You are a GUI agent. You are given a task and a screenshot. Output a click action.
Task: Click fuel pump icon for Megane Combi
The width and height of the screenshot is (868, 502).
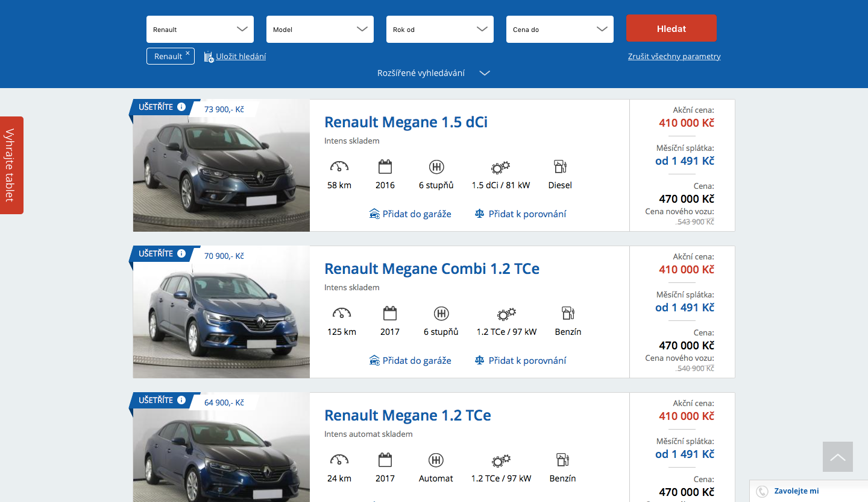click(568, 313)
